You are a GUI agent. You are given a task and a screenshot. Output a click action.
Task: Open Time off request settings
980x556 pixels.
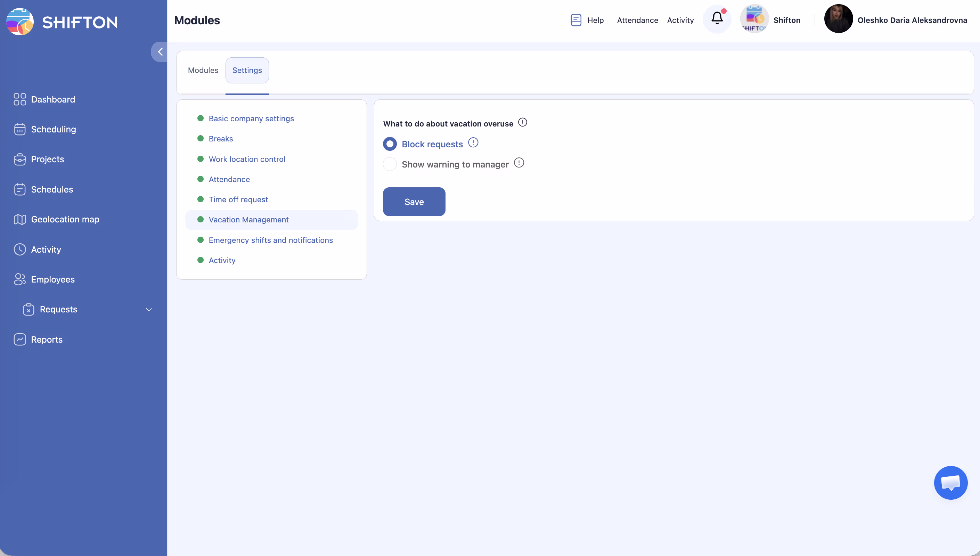238,199
